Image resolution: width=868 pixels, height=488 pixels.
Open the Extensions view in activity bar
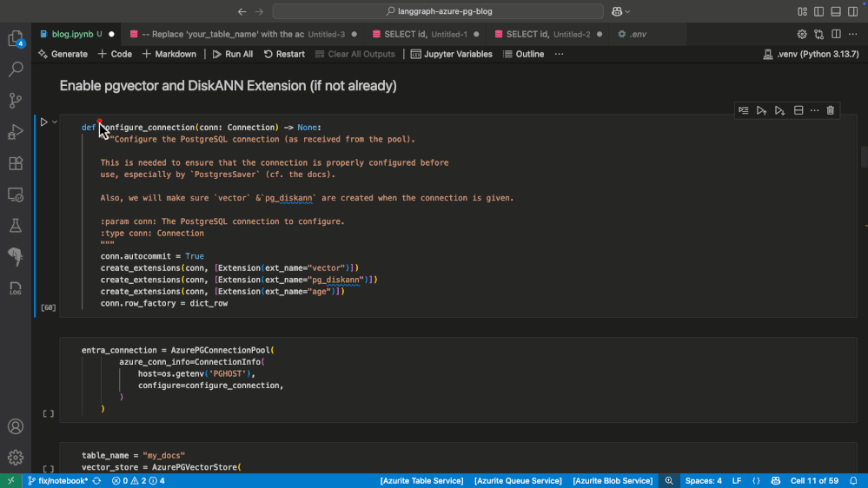click(x=16, y=163)
